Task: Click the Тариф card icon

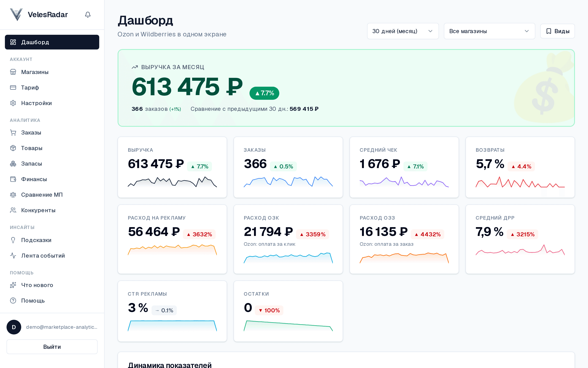Action: [13, 87]
